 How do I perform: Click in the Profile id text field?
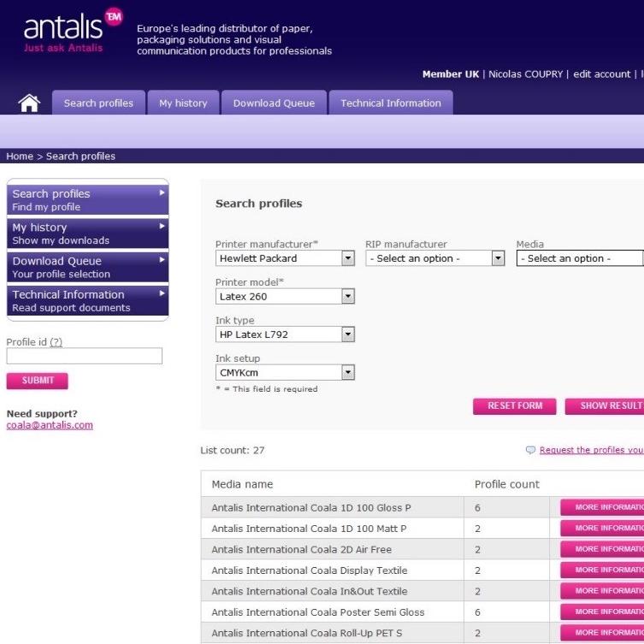(84, 357)
